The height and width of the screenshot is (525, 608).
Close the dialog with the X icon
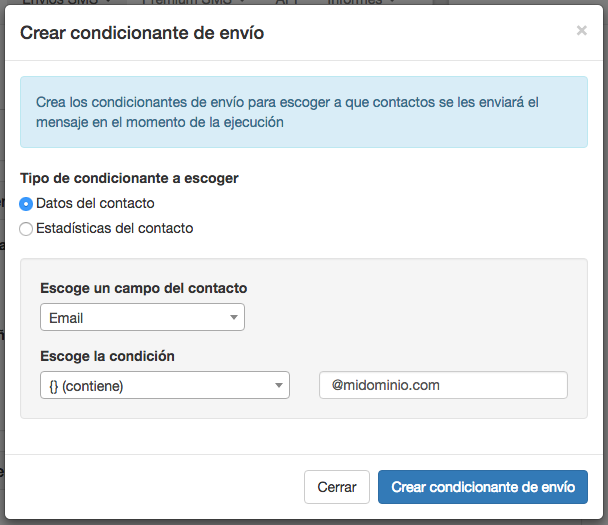(x=581, y=31)
